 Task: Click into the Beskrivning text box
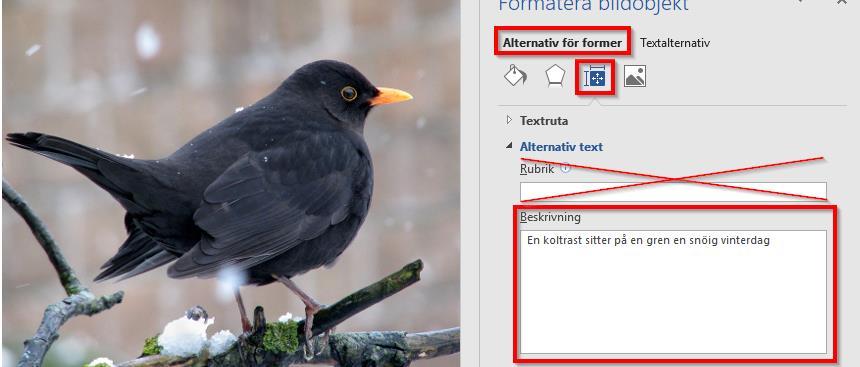673,292
